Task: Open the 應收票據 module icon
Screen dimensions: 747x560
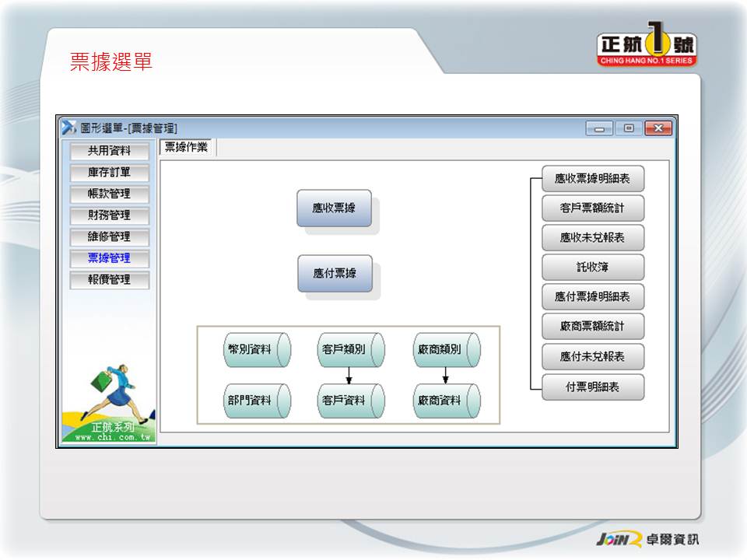Action: click(334, 208)
